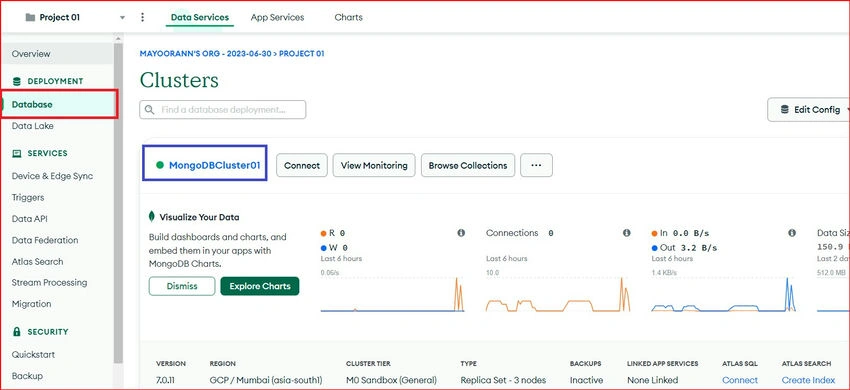
Task: Open Atlas Search in the sidebar
Action: 37,261
